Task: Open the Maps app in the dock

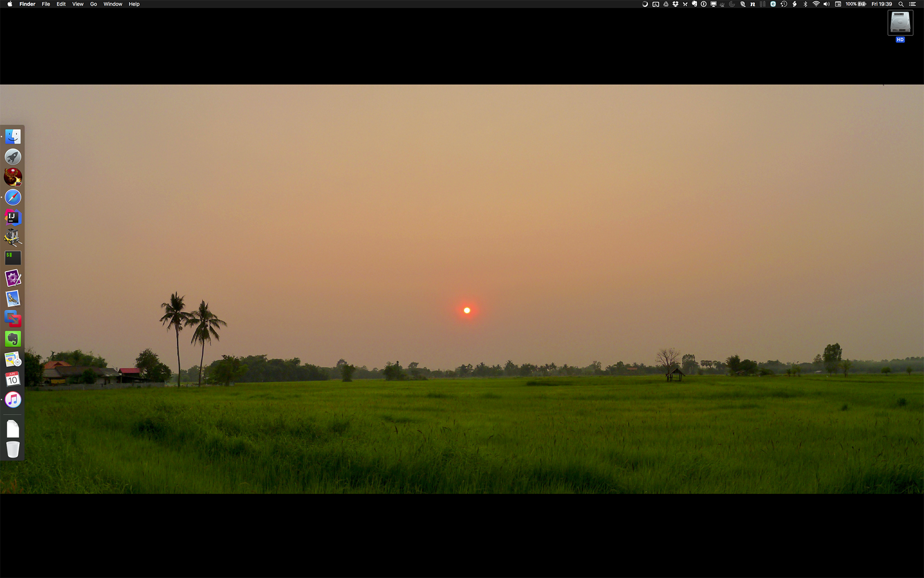Action: pyautogui.click(x=13, y=359)
